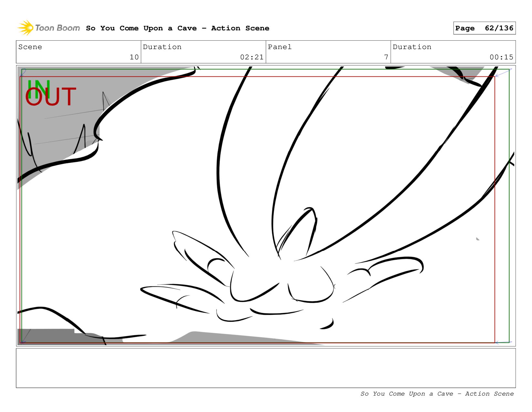Select the title 'So You Come Upon a Cave – Action Scene'
Viewport: 532px width, 412px height.
click(x=178, y=28)
